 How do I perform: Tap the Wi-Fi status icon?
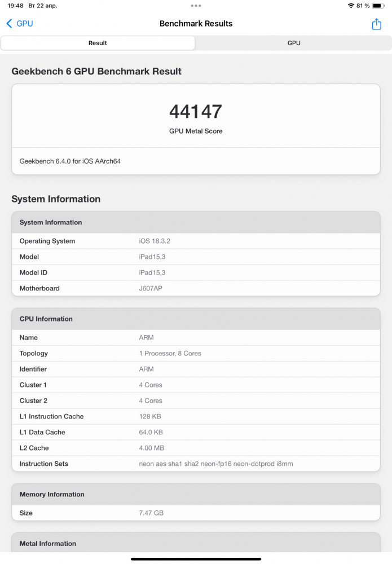351,6
